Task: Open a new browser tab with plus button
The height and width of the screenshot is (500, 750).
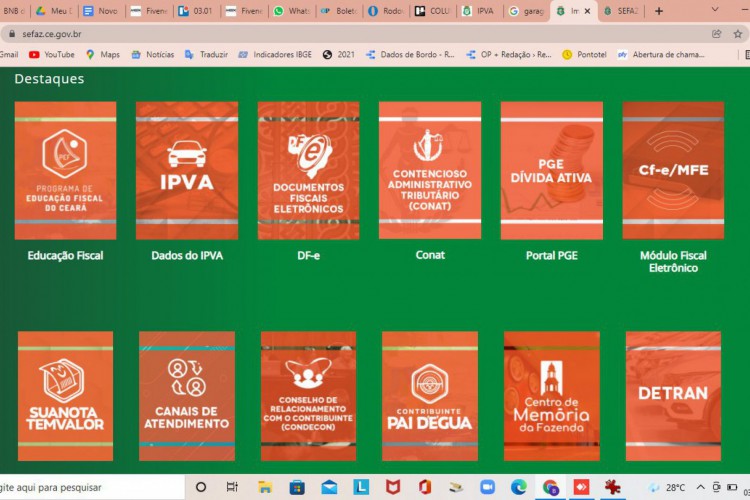Action: point(658,11)
